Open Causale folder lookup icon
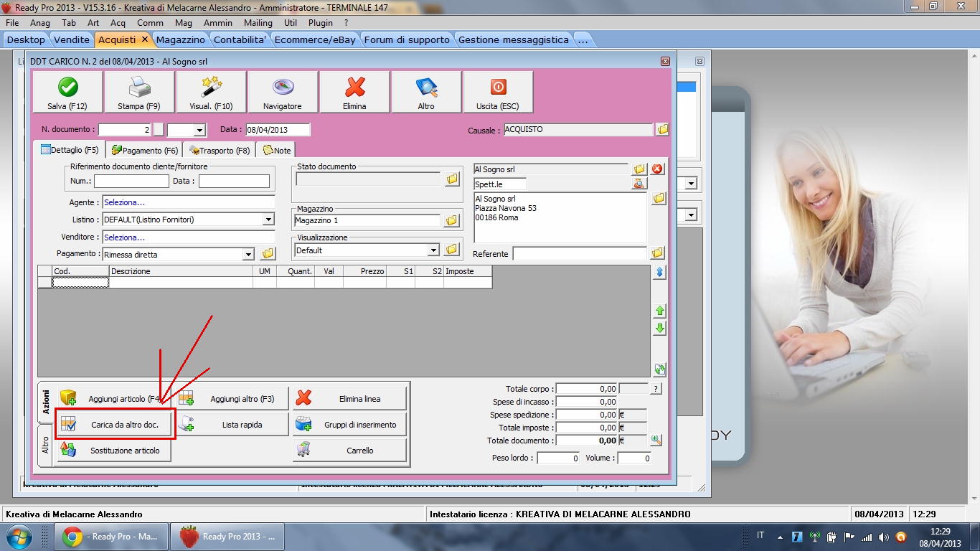Screen dimensions: 980x551 pyautogui.click(x=662, y=130)
